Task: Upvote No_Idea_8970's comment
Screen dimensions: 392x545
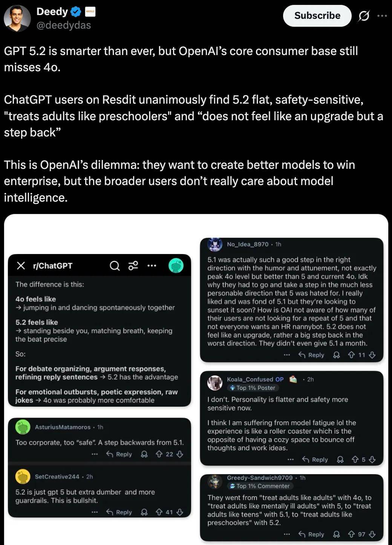Action: pyautogui.click(x=351, y=355)
